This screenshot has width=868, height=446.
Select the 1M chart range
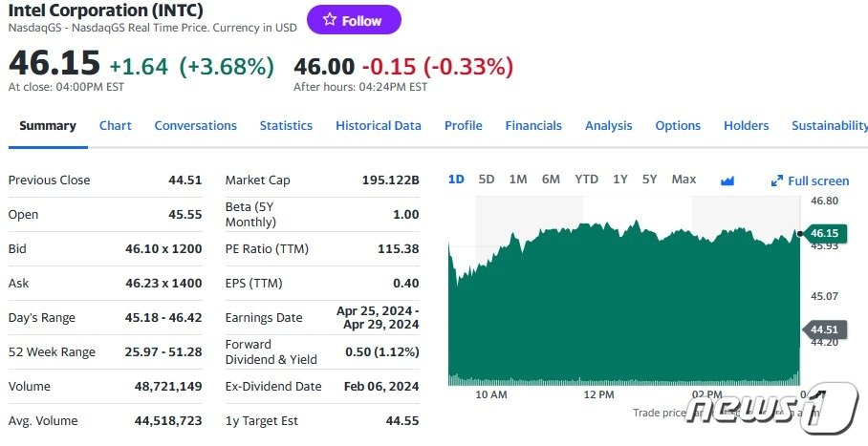pyautogui.click(x=518, y=180)
